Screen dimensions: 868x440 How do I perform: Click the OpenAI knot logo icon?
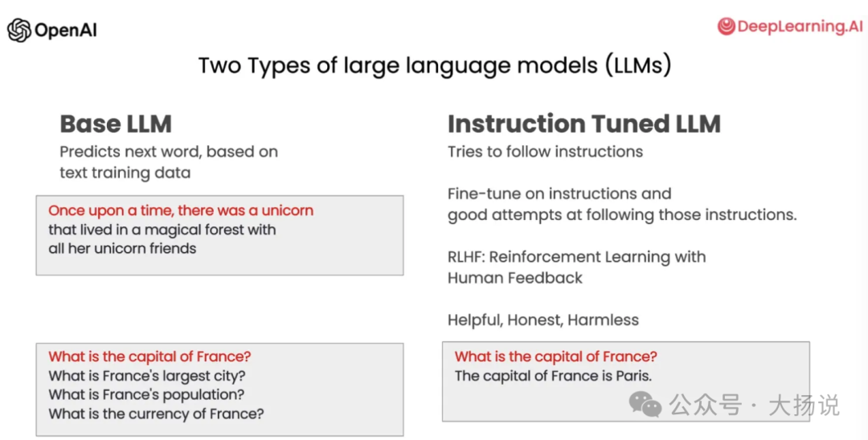[19, 30]
